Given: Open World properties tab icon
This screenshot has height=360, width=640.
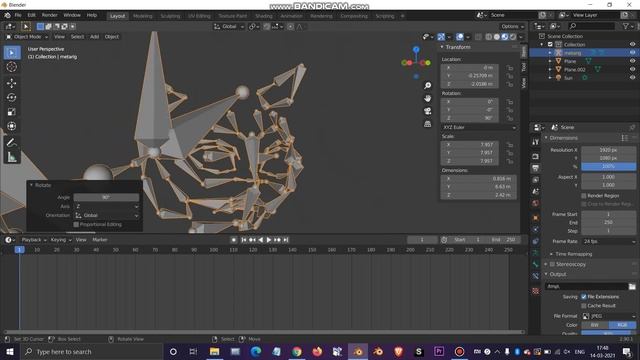Looking at the screenshot, I should click(536, 203).
